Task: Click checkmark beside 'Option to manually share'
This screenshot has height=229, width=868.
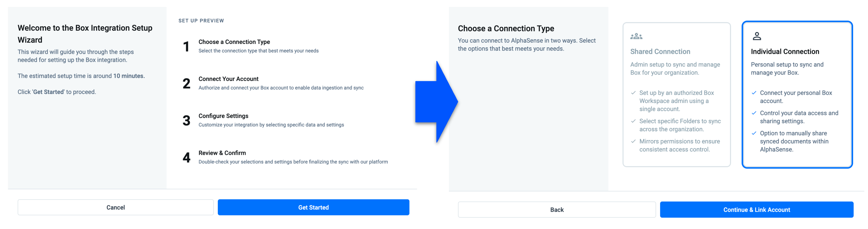Action: pos(754,133)
